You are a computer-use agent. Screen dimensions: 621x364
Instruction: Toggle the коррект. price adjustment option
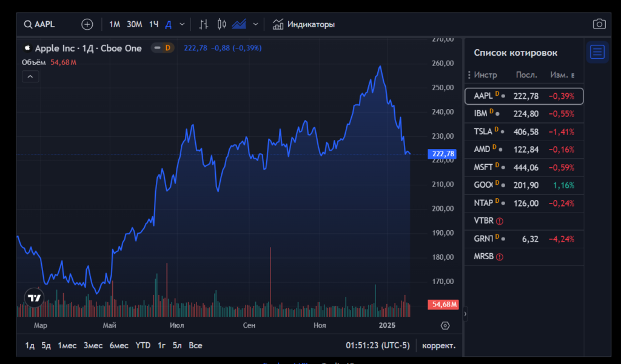point(438,345)
